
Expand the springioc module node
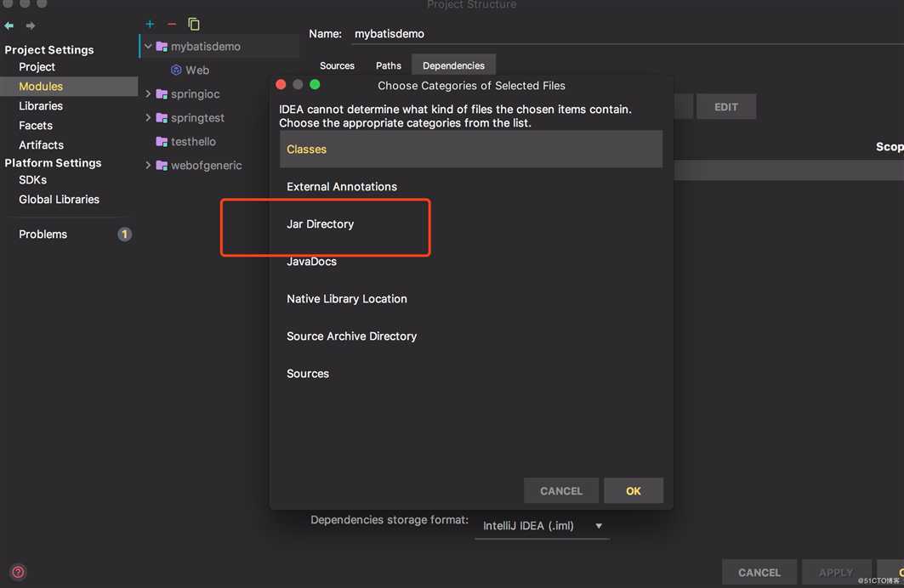pyautogui.click(x=148, y=93)
